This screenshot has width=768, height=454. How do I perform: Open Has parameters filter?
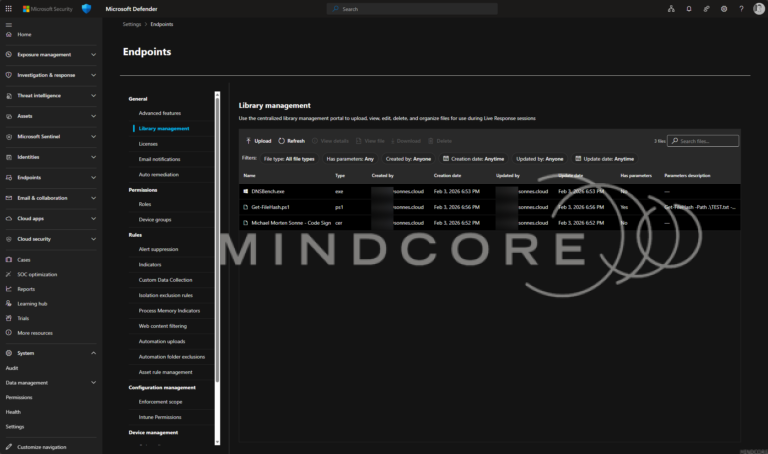tap(350, 159)
